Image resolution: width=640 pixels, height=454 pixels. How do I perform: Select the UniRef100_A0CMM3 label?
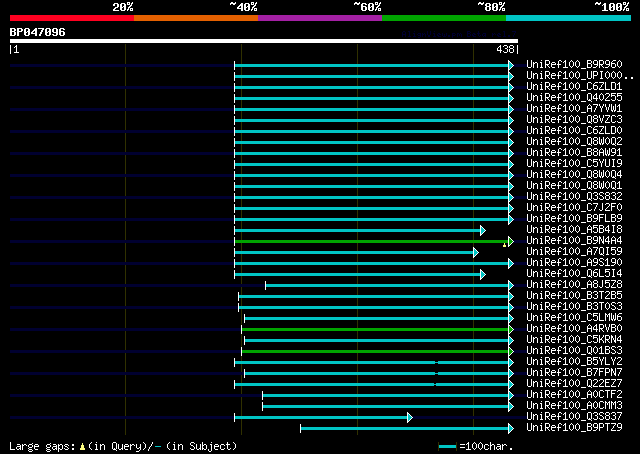[574, 406]
